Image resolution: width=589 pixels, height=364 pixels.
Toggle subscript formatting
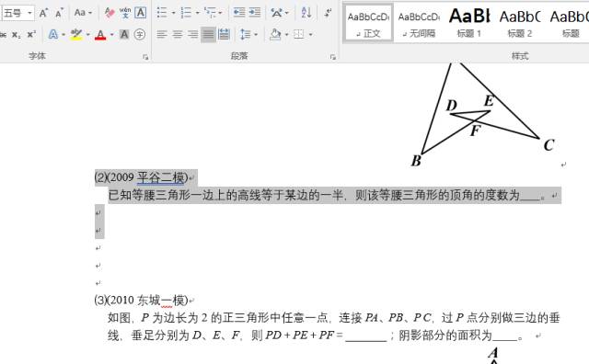click(16, 35)
